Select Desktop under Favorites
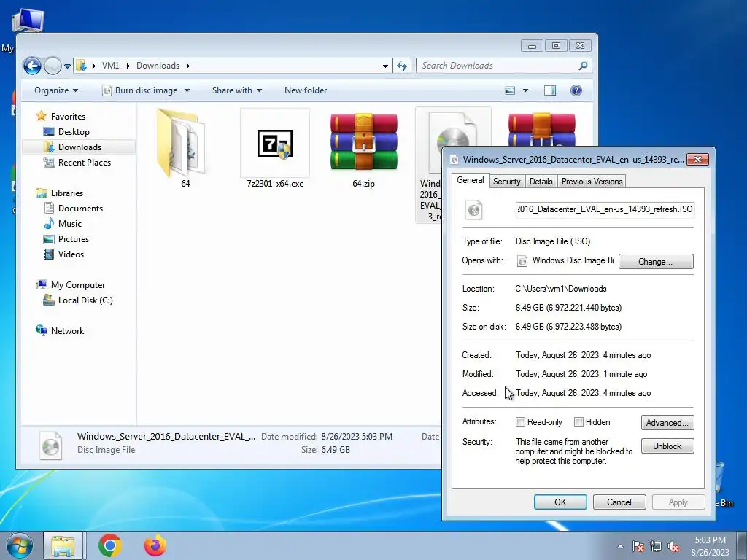Image resolution: width=747 pixels, height=560 pixels. [66, 132]
